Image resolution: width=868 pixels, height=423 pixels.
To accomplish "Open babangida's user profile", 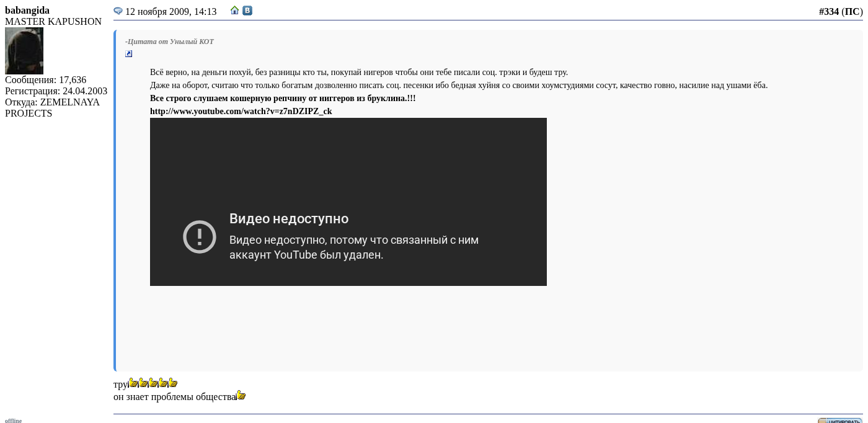I will (27, 11).
